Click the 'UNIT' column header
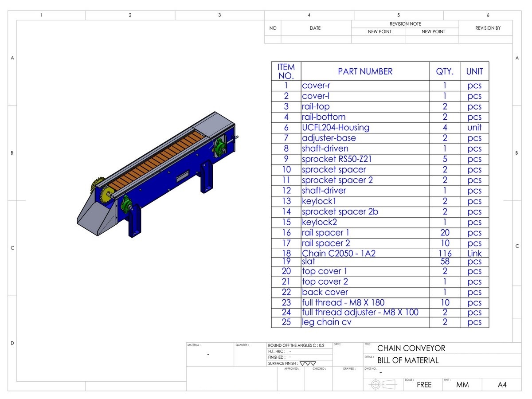Screen dimensions: 532x399 pos(474,71)
